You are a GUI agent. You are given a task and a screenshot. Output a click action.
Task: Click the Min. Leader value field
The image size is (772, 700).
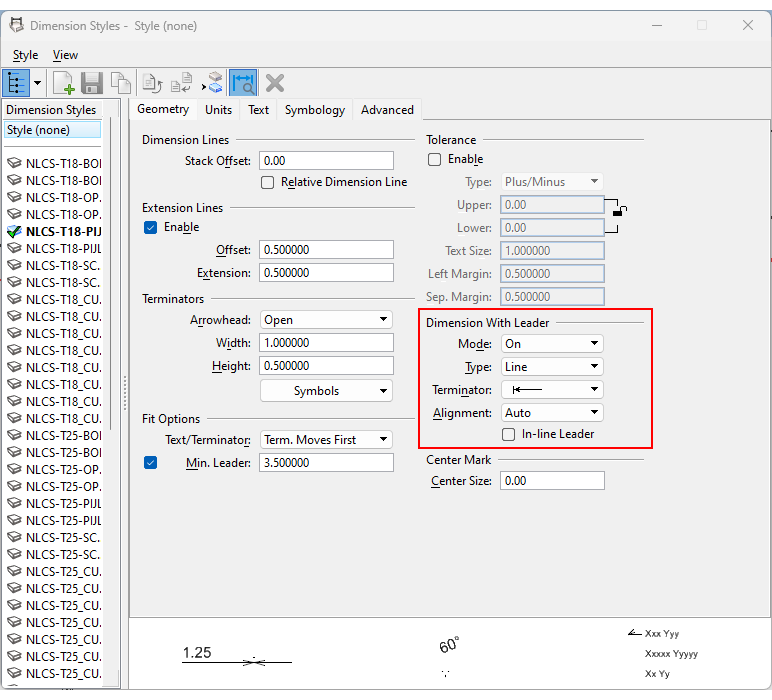click(326, 463)
